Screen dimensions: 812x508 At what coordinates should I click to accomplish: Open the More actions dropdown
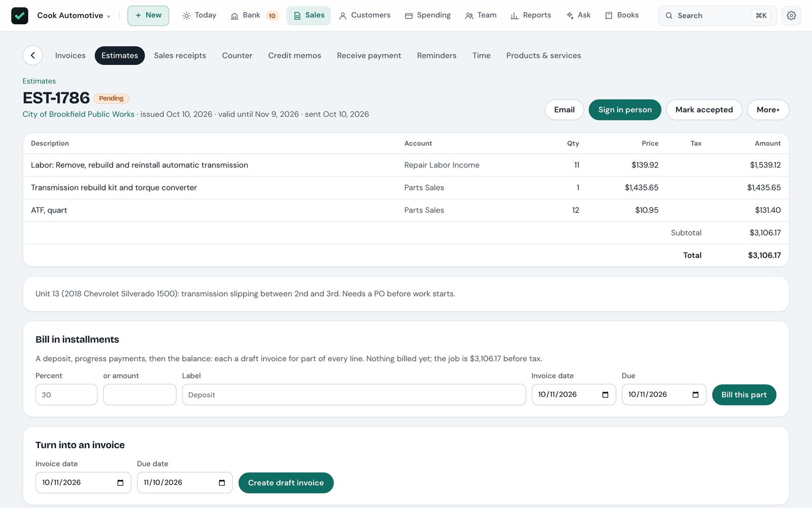(768, 110)
